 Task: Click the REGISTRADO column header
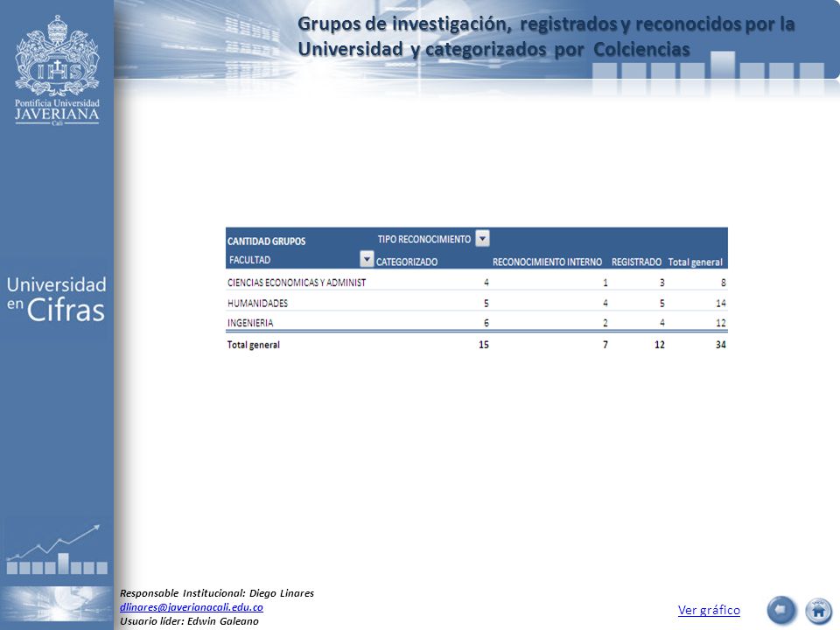[636, 262]
